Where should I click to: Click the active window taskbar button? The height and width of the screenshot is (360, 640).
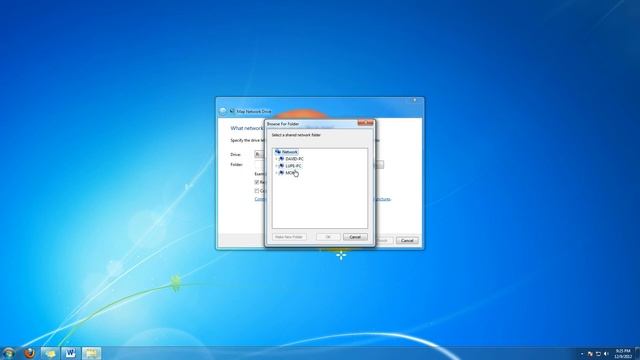pos(91,353)
